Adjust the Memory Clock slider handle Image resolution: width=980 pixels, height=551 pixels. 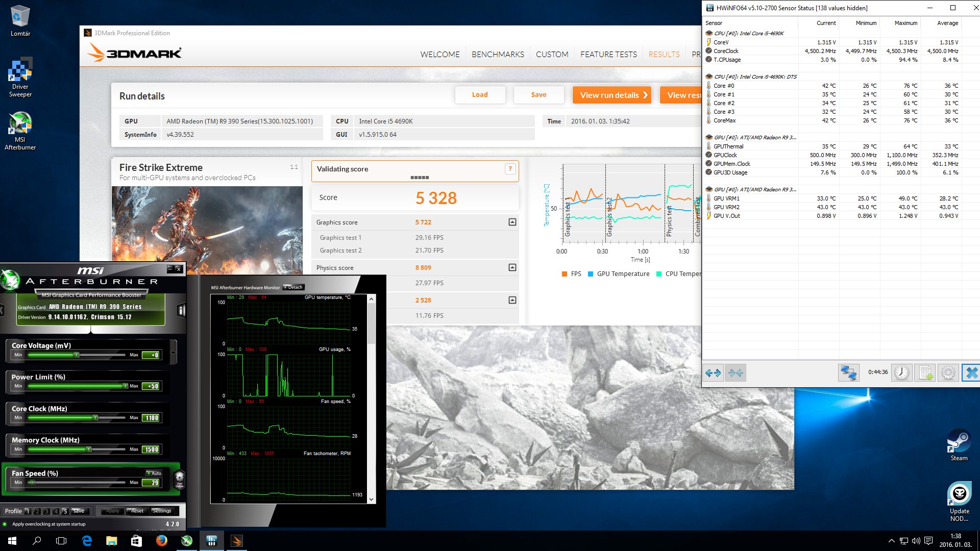click(x=89, y=449)
